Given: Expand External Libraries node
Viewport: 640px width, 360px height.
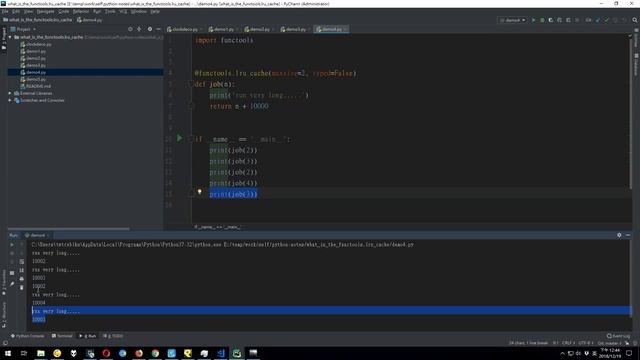Looking at the screenshot, I should tap(10, 93).
